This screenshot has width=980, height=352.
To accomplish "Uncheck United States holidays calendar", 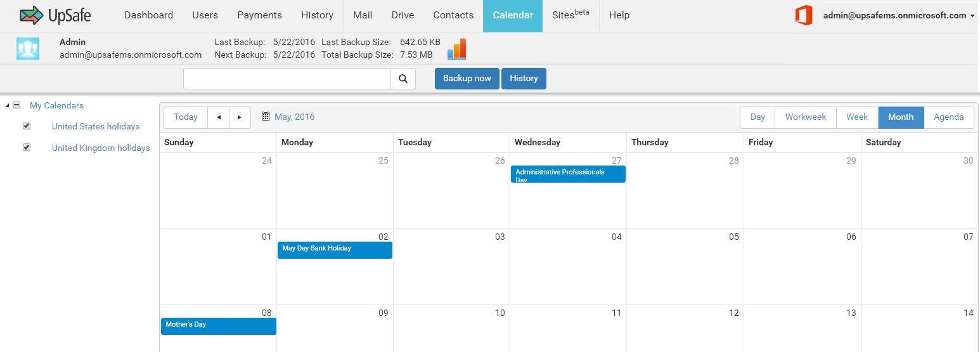I will coord(27,126).
